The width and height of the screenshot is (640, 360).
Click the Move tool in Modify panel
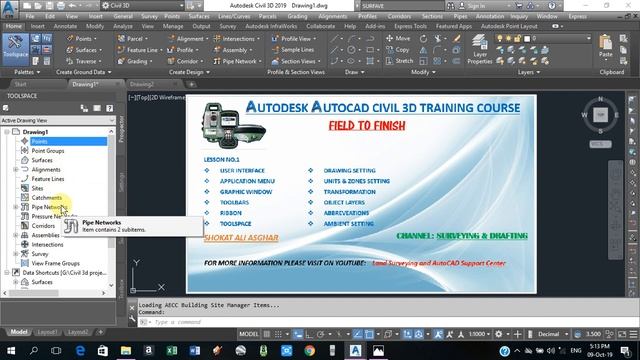398,38
